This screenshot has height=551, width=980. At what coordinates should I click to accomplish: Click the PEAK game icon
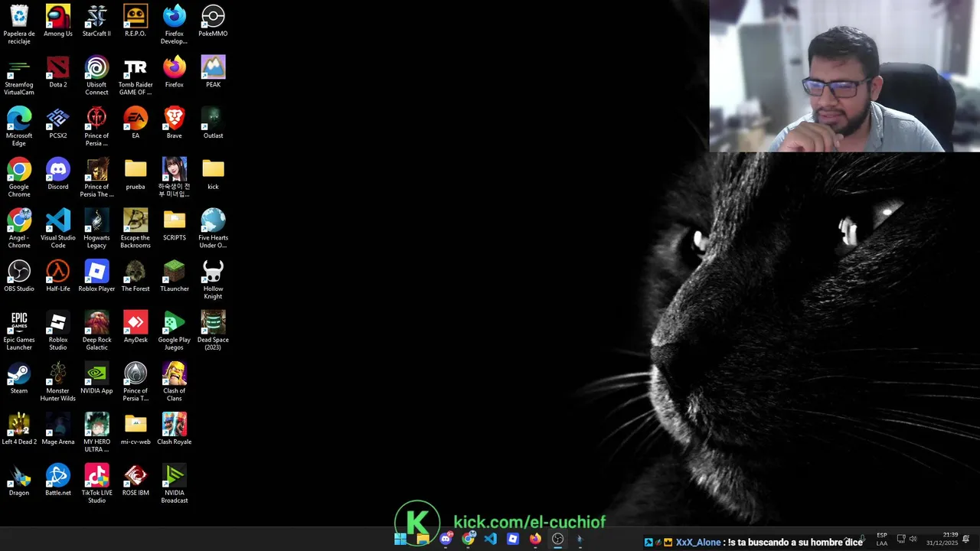click(x=213, y=72)
